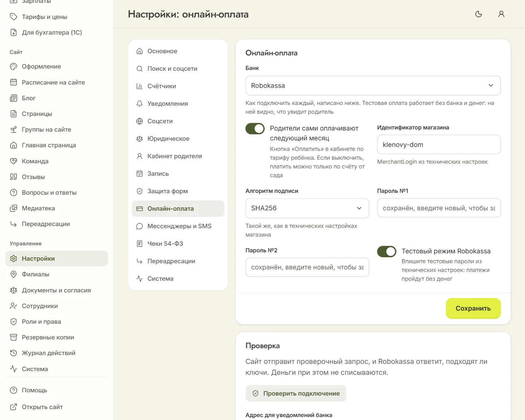525x420 pixels.
Task: Click the globe icon beside Соцсети
Action: pos(139,121)
